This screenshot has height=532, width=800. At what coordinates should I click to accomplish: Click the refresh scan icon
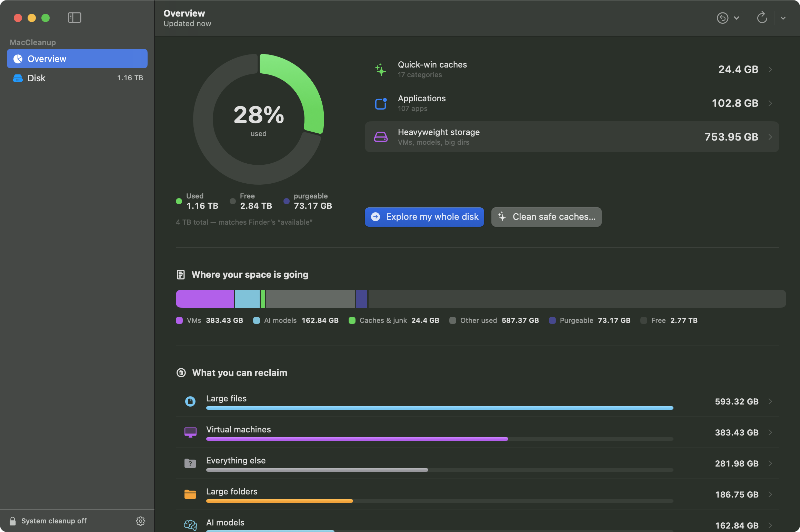coord(762,18)
